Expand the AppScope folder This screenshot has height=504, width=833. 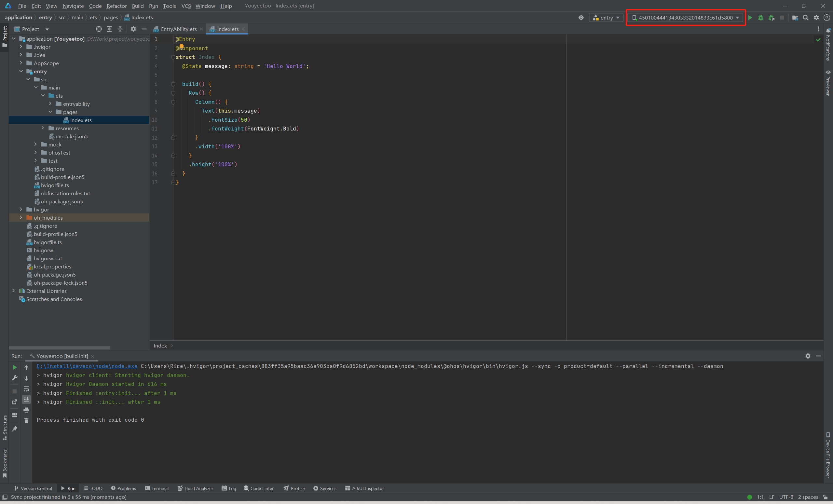coord(21,63)
